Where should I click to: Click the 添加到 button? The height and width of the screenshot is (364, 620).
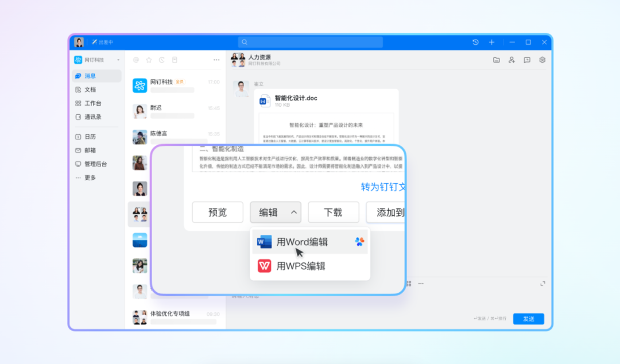[386, 212]
